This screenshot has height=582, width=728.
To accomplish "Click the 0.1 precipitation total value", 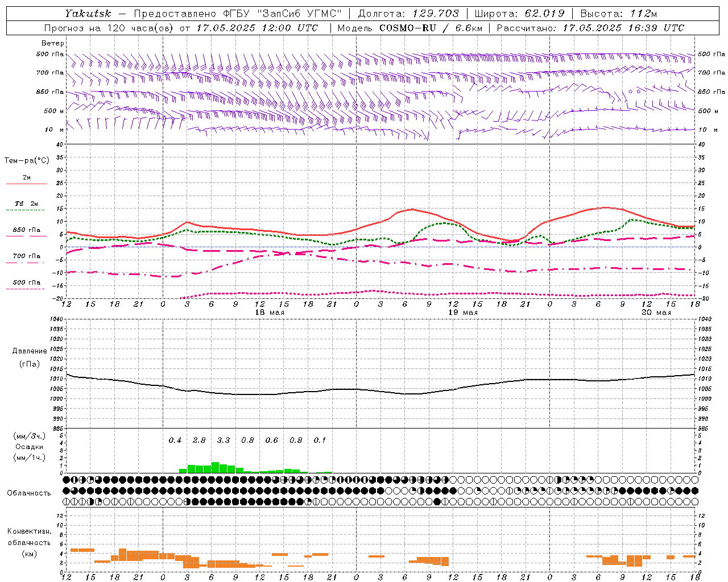I will [320, 440].
